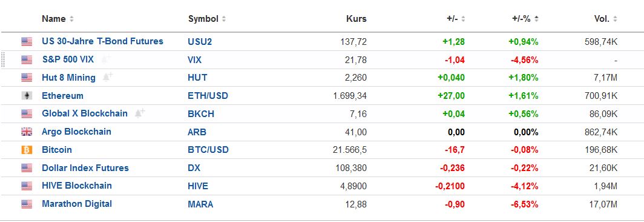Click the alert bell icon next to Hut 8 Mining
The image size is (644, 222).
108,77
